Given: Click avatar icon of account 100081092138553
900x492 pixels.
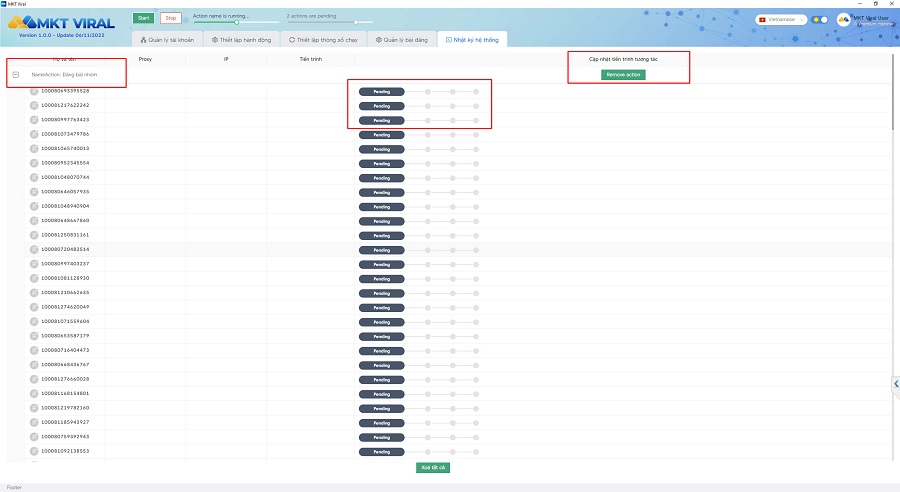Looking at the screenshot, I should (34, 451).
